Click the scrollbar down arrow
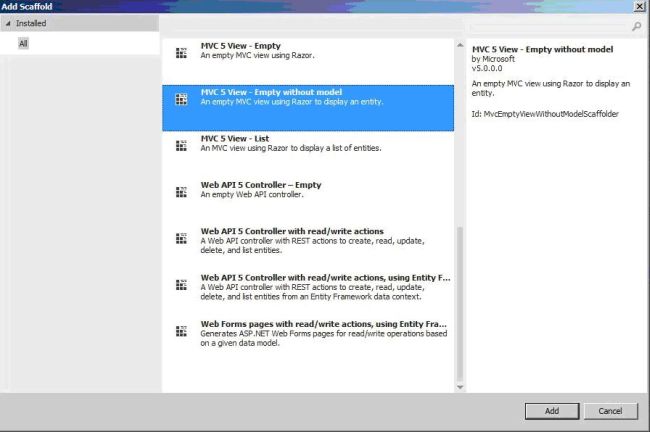This screenshot has width=650, height=432. tap(460, 387)
